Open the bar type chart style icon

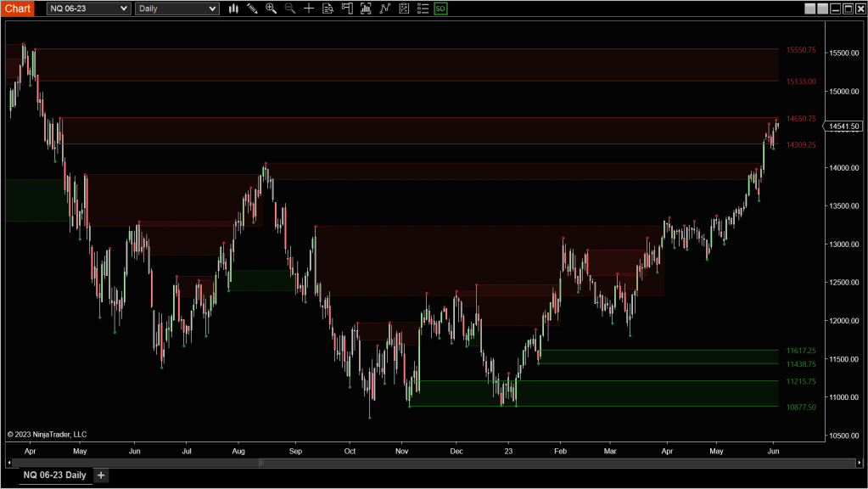233,8
